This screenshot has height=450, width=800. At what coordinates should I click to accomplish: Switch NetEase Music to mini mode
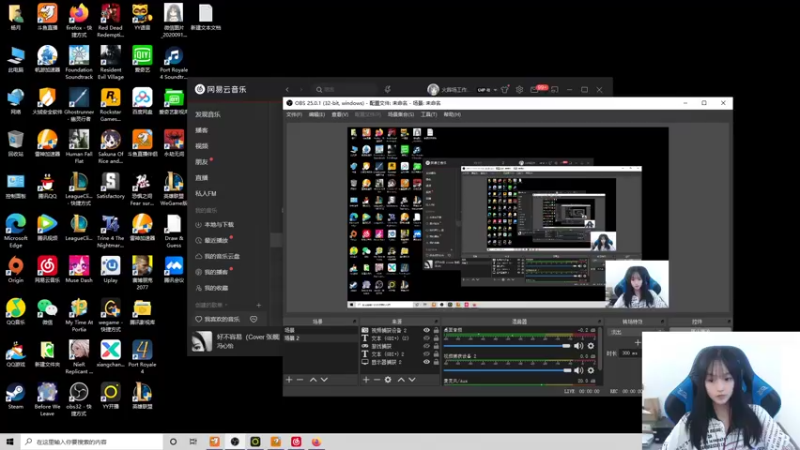coord(555,89)
